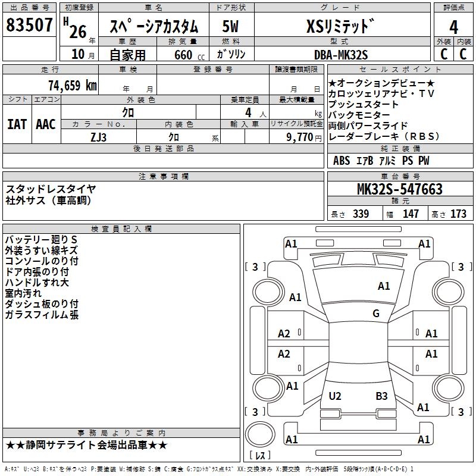This screenshot has width=476, height=476.
Task: Click the height value 173
Action: (458, 214)
